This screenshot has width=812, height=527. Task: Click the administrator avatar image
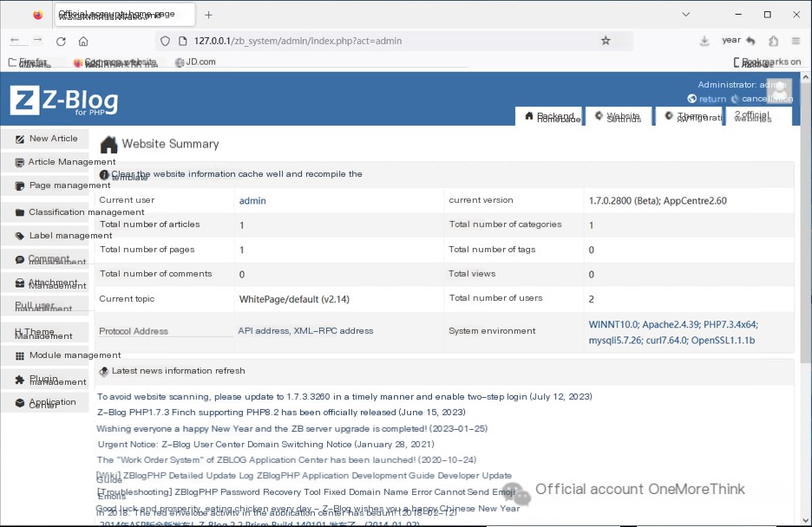779,90
